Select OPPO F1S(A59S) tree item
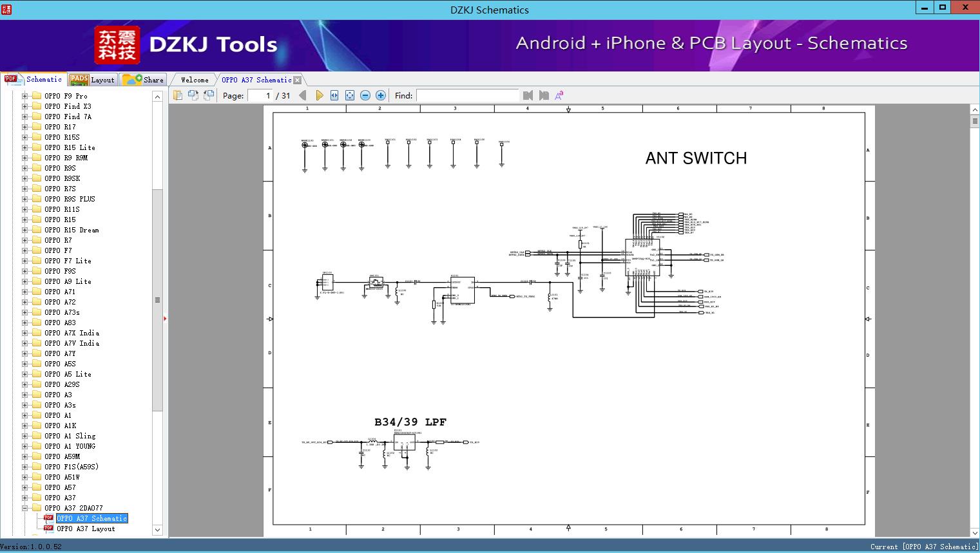Screen dimensions: 980x553 72,467
